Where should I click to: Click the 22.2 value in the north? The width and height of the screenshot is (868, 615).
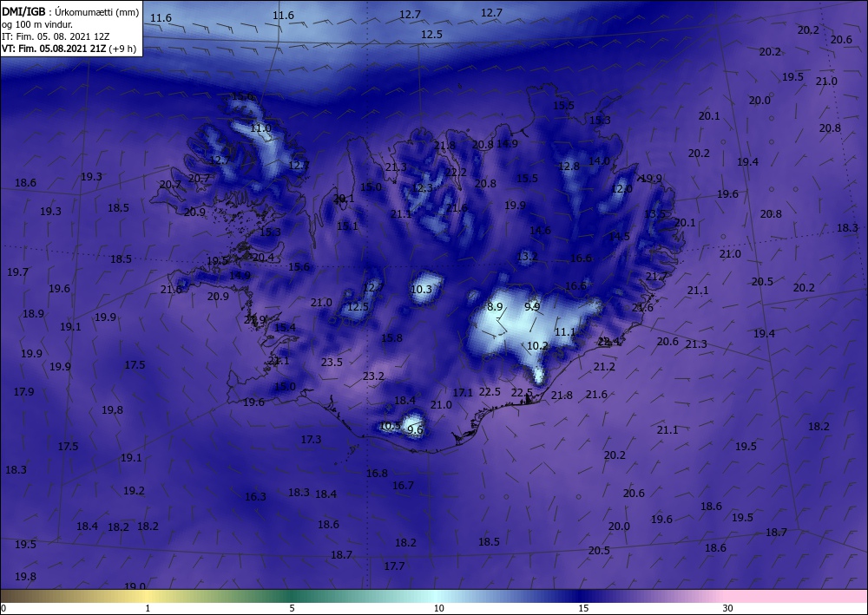456,173
